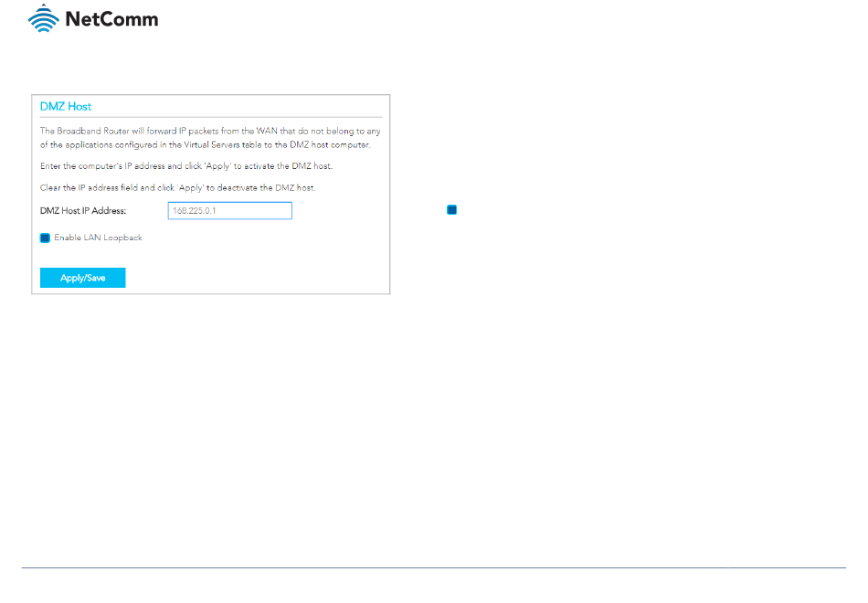
Task: Click the standalone blue square right of the panel
Action: point(451,210)
